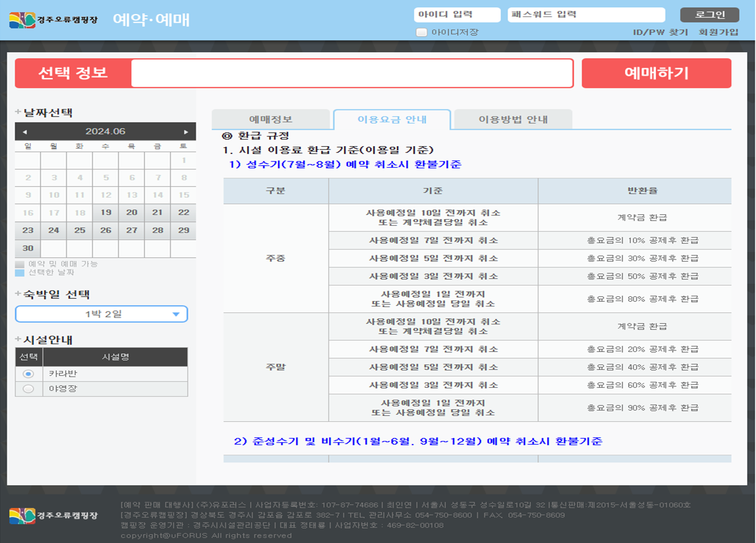
Task: Click the 로그인 button
Action: coord(709,15)
